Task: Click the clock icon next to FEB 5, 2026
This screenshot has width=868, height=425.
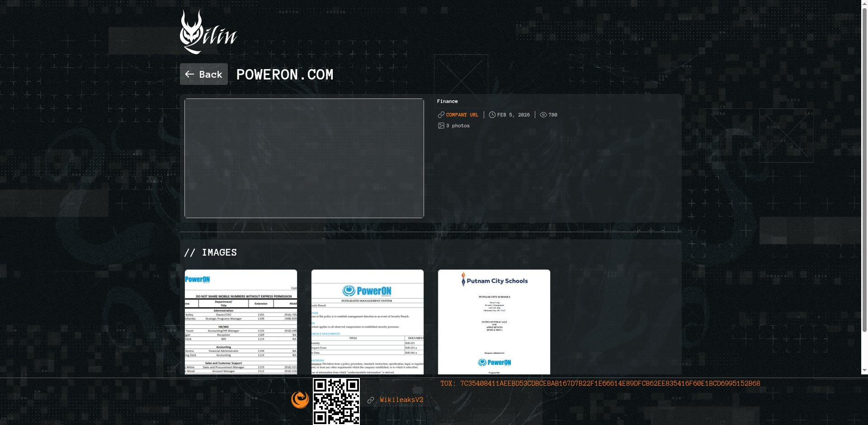Action: 492,115
